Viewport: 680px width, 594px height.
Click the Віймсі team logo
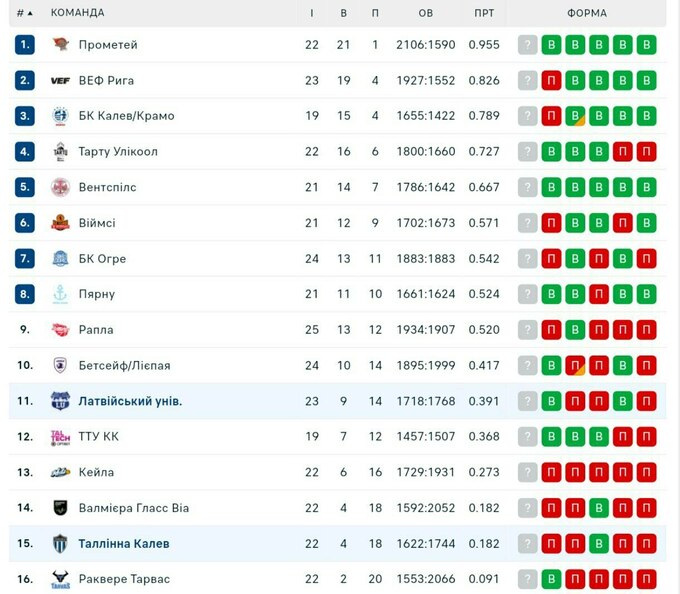pyautogui.click(x=60, y=223)
